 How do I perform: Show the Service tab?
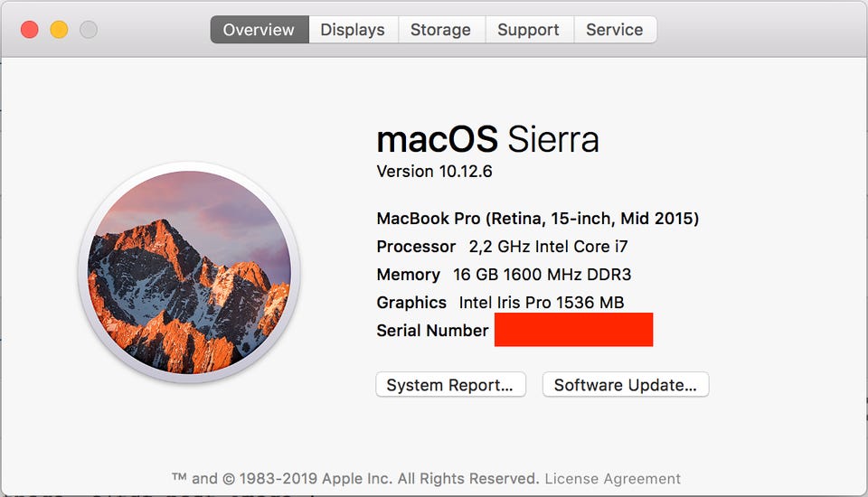(x=615, y=30)
